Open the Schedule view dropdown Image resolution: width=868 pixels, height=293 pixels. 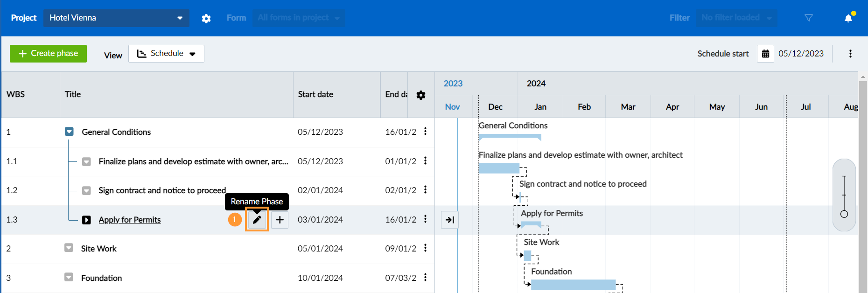(x=166, y=54)
